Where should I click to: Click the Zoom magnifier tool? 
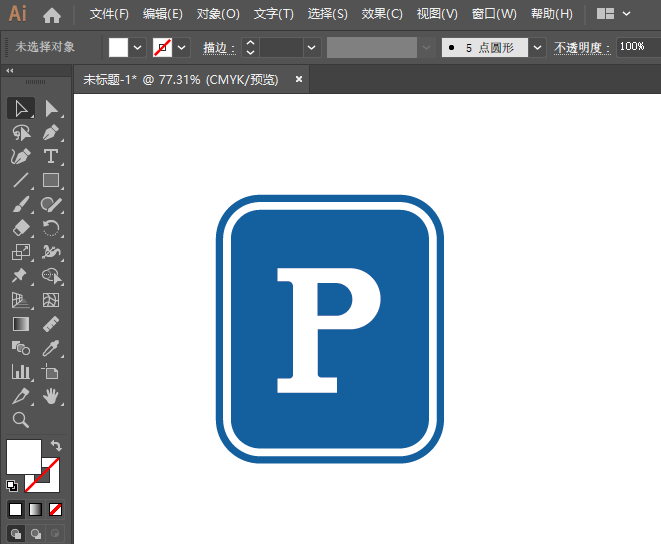pos(20,420)
